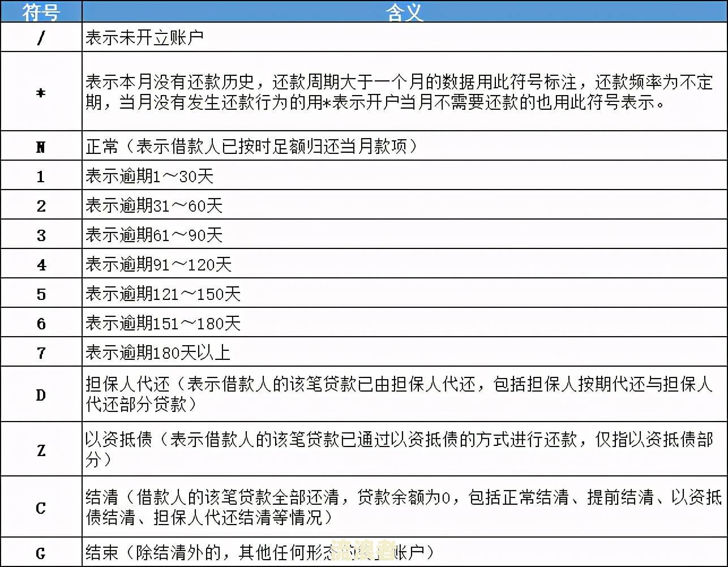Viewport: 728px width, 567px height.
Task: Select the C symbol cell
Action: click(41, 506)
